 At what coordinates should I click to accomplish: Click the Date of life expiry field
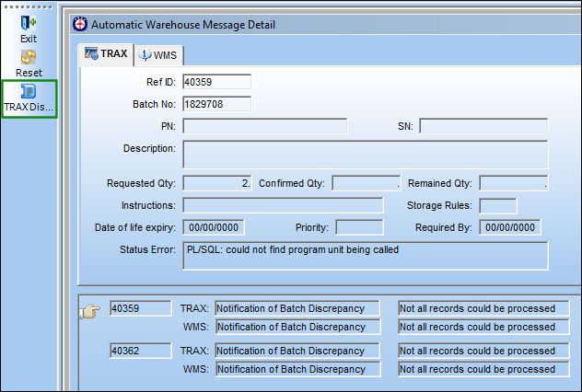pos(214,227)
